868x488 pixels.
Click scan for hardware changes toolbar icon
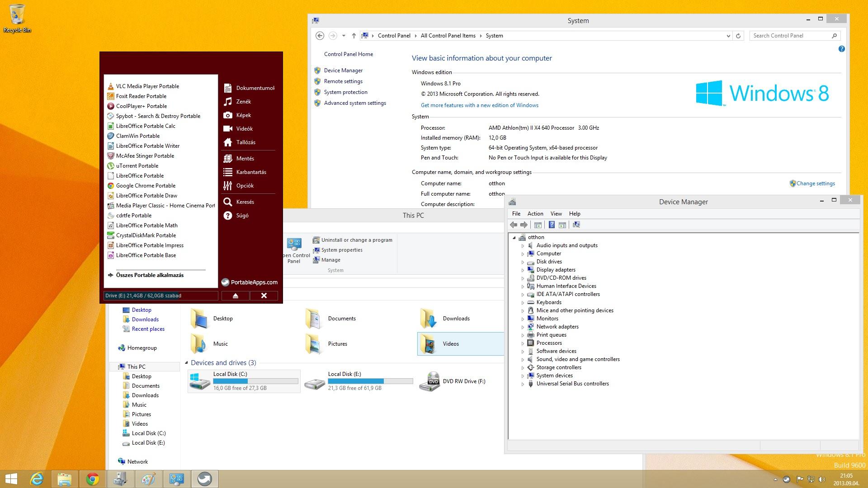tap(576, 225)
